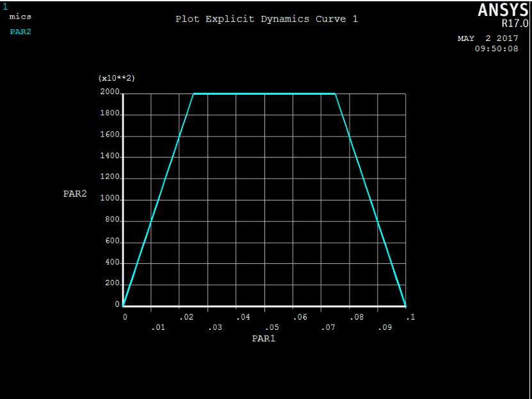Select the cyan PAR2 legend label
The image size is (532, 399).
(20, 32)
